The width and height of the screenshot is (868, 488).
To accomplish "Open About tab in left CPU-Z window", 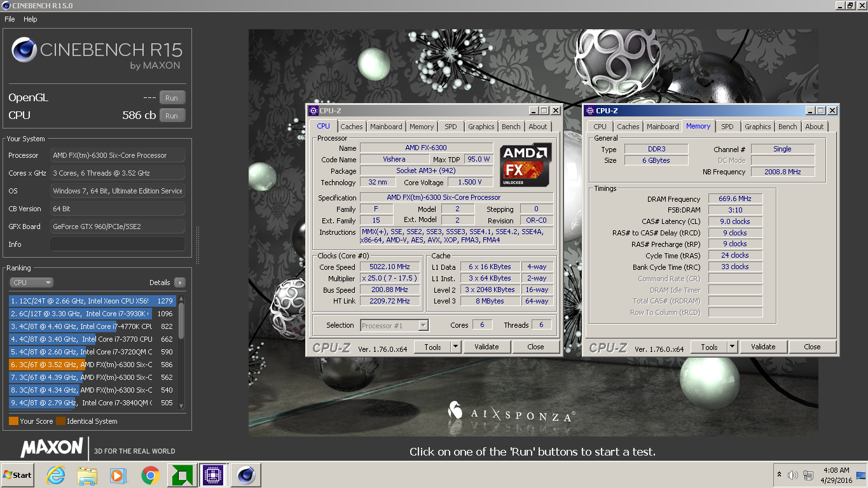I will point(538,127).
